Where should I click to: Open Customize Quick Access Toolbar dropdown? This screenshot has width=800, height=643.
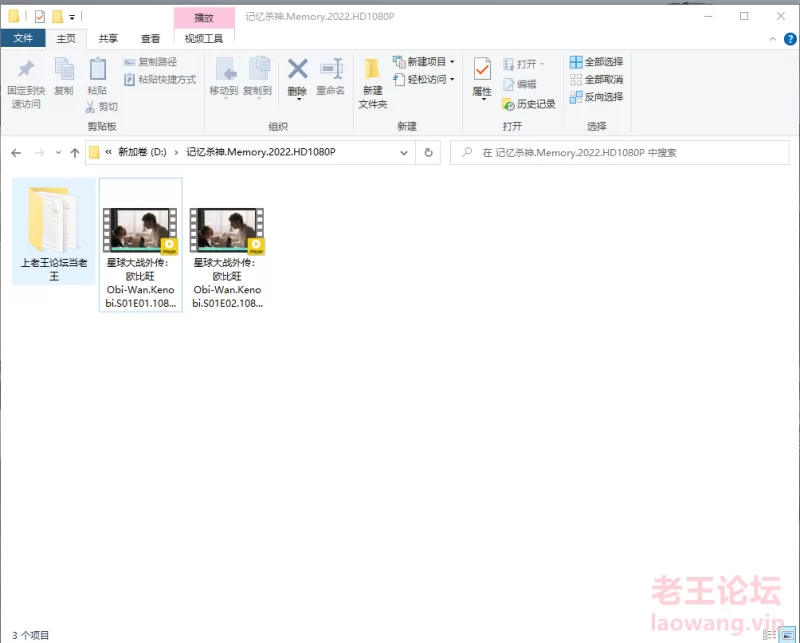click(x=72, y=17)
